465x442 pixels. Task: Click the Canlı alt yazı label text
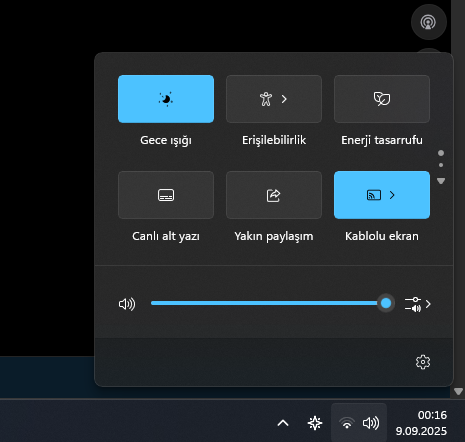(166, 236)
